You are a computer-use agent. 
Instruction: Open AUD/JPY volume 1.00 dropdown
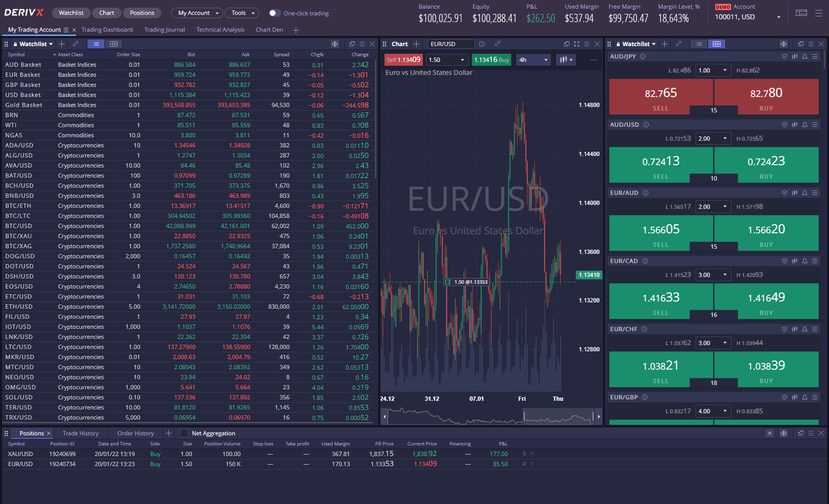point(714,71)
